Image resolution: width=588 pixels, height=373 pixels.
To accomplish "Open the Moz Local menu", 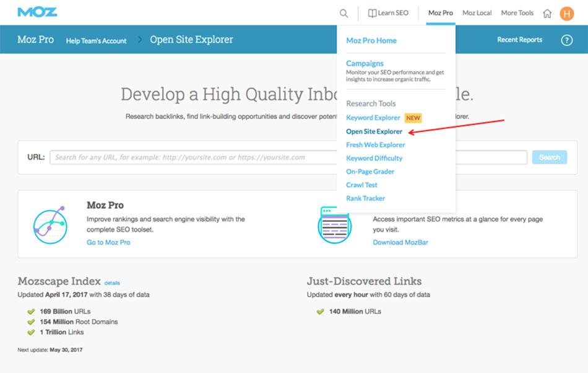I will pyautogui.click(x=477, y=13).
